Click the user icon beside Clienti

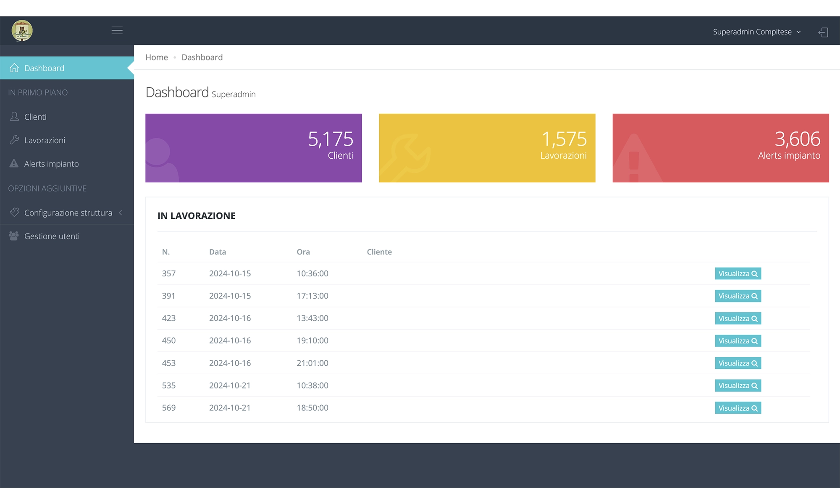click(14, 117)
